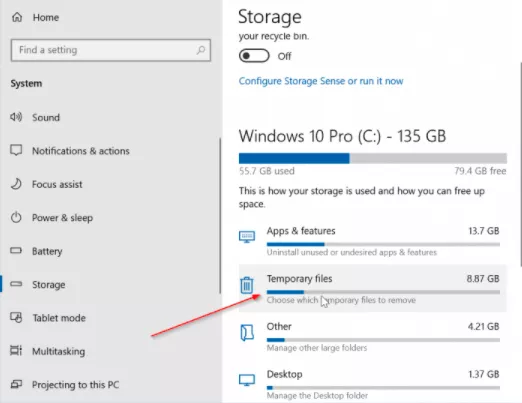This screenshot has height=403, width=522.
Task: Open Configure Storage Sense or run it now
Action: pos(321,81)
